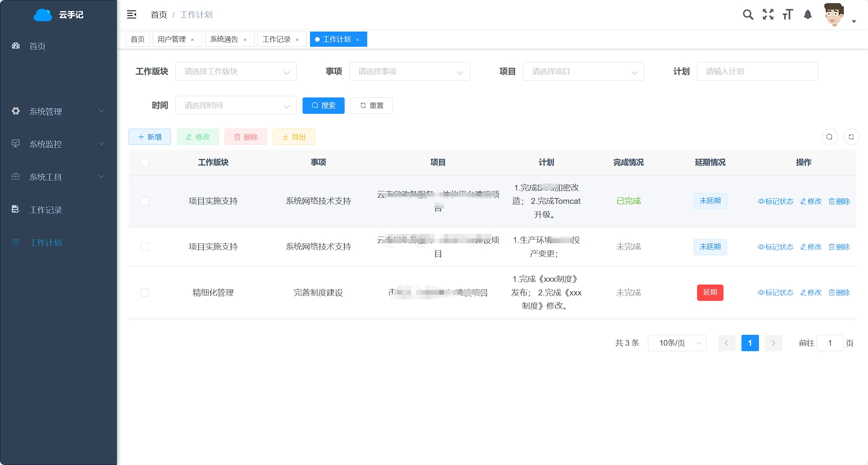Toggle fullscreen mode icon
Viewport: 868px width, 465px height.
[x=768, y=14]
